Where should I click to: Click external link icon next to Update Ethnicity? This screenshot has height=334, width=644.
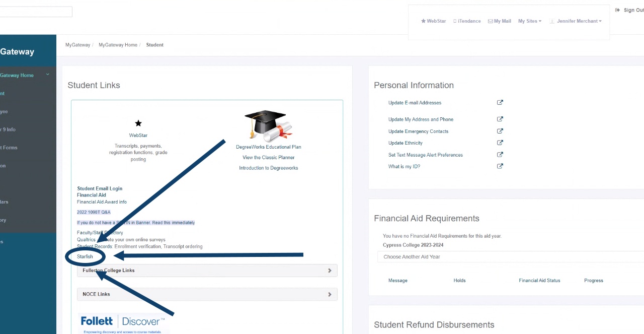tap(500, 143)
